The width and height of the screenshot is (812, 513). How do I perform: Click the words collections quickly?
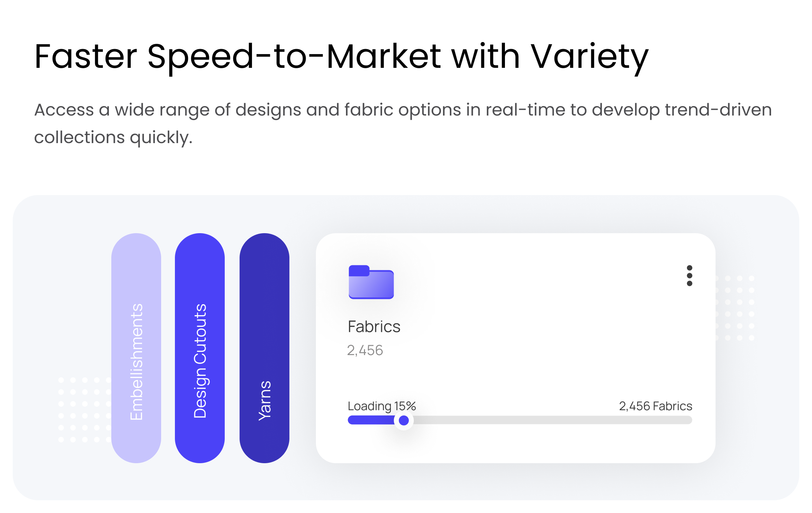113,137
